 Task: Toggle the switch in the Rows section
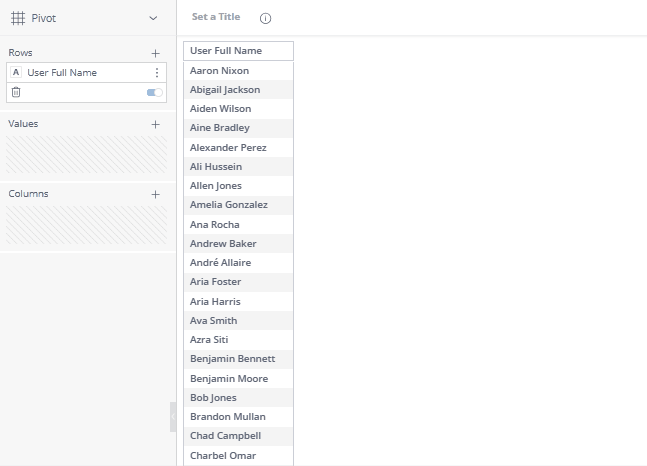click(x=154, y=92)
